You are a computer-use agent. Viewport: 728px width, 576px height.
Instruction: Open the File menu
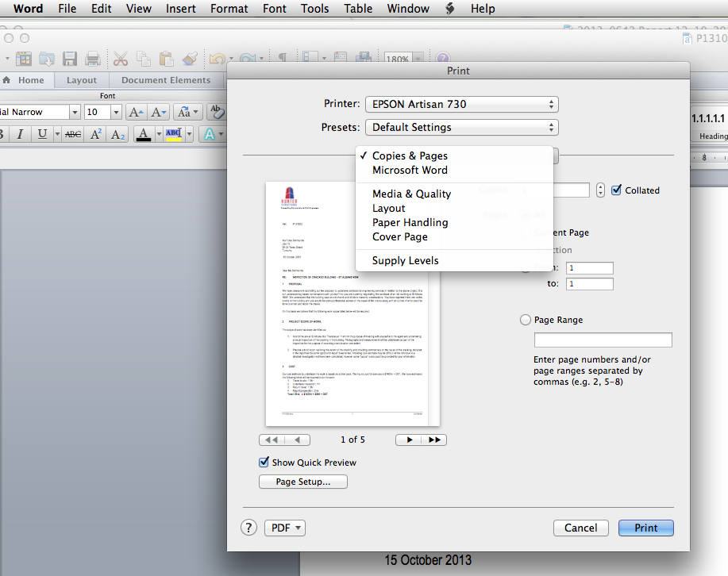coord(67,9)
